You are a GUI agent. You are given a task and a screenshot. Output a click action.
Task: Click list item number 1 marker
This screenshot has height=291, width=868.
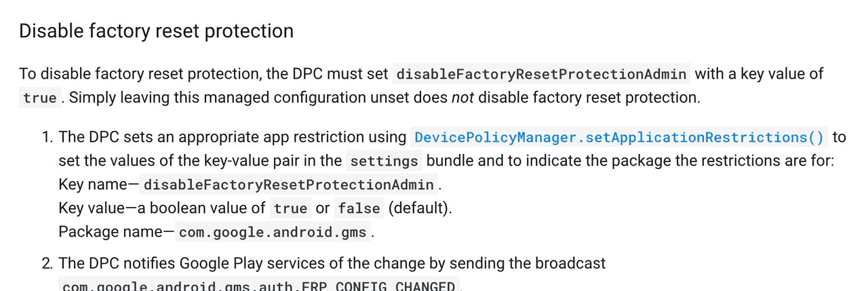pos(47,138)
